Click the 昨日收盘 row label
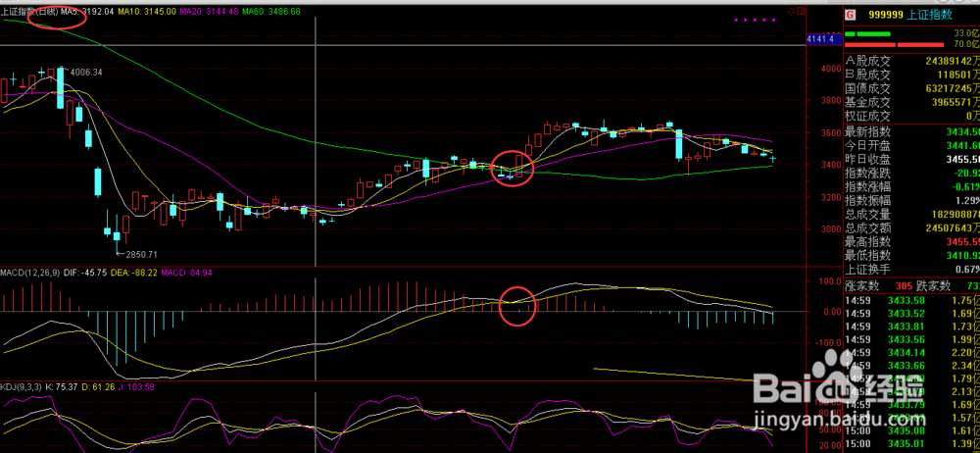Viewport: 980px width, 453px height. (866, 160)
